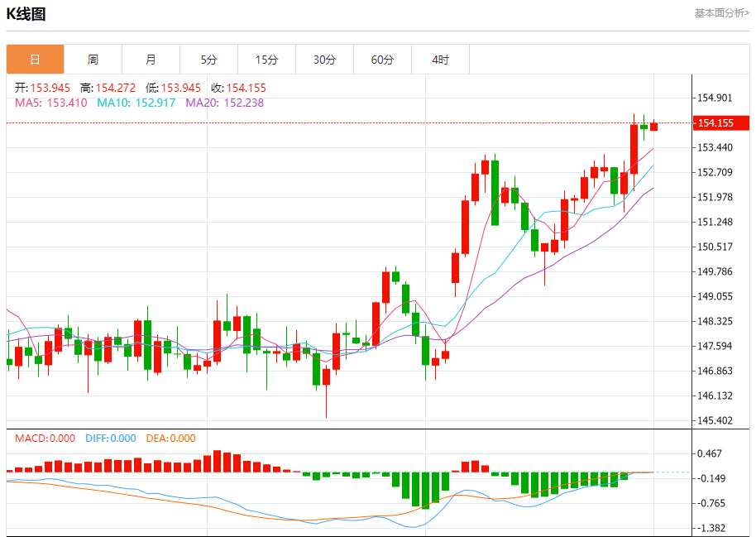The width and height of the screenshot is (756, 537).
Task: Click the 154.901 price axis label
Action: click(715, 98)
